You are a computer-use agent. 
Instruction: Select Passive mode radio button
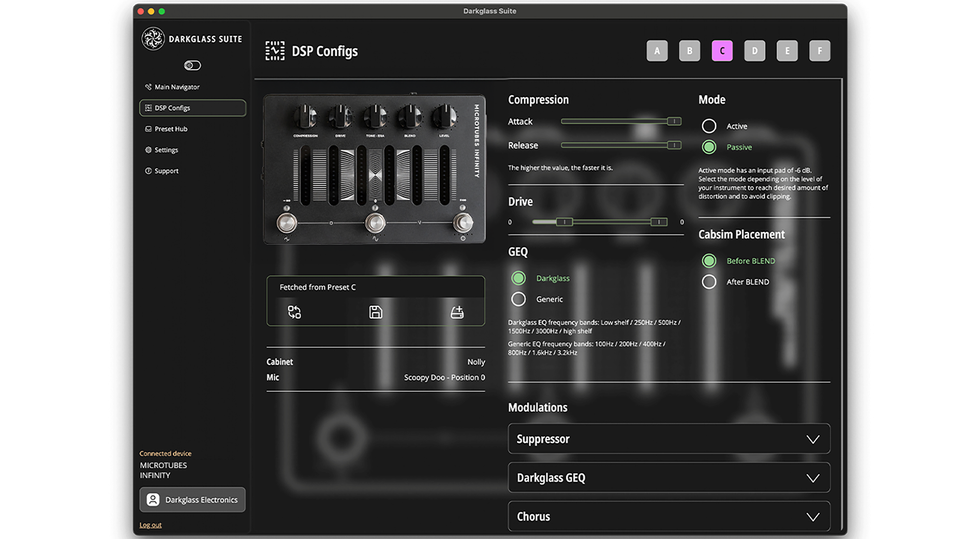[709, 147]
